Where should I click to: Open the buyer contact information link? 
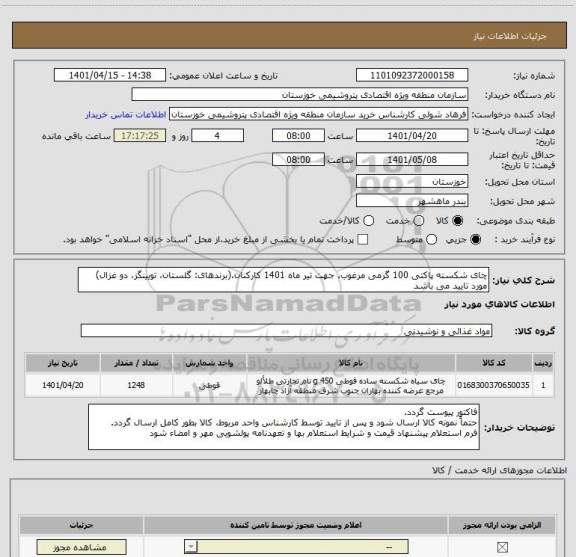(126, 115)
